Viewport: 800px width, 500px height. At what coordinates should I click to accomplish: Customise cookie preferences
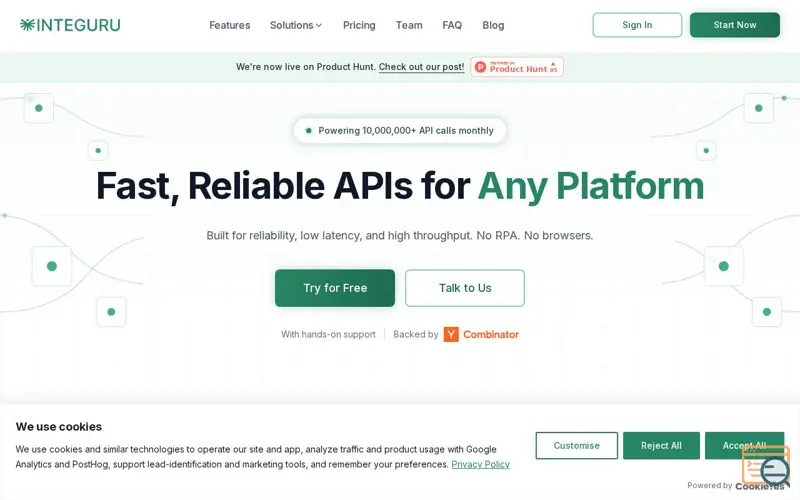pos(577,445)
